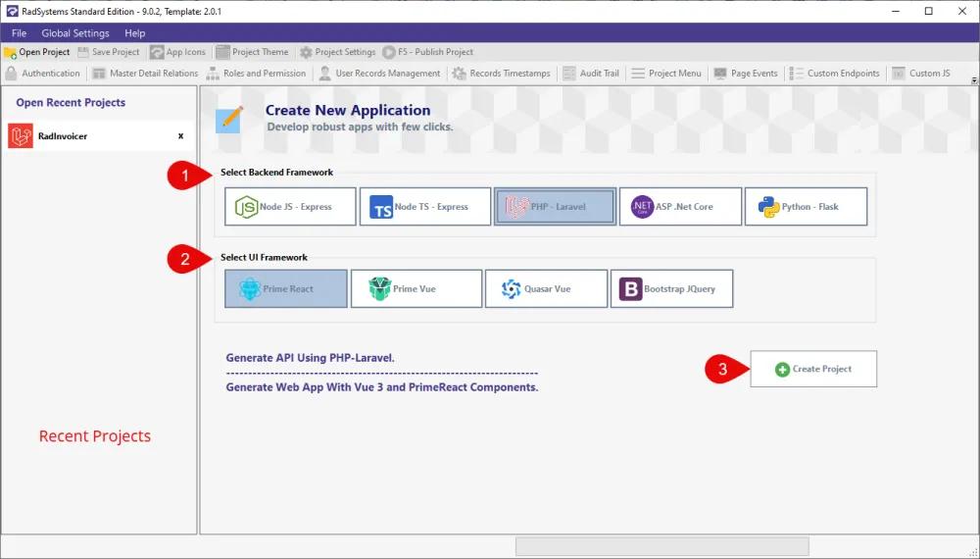Open Roles and Permission
Screen dimensions: 980x559
tap(256, 74)
